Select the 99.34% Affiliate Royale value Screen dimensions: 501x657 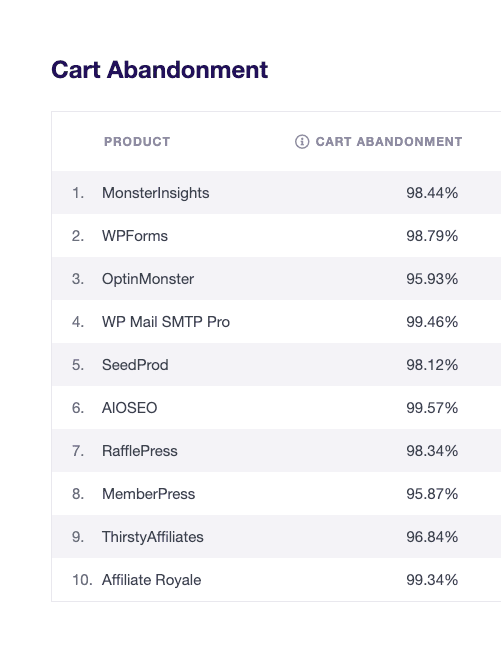432,579
